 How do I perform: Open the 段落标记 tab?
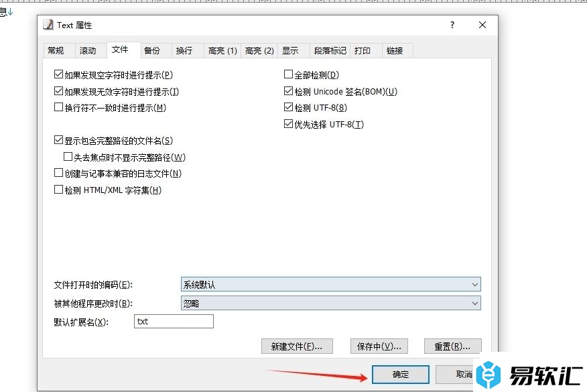[x=330, y=50]
